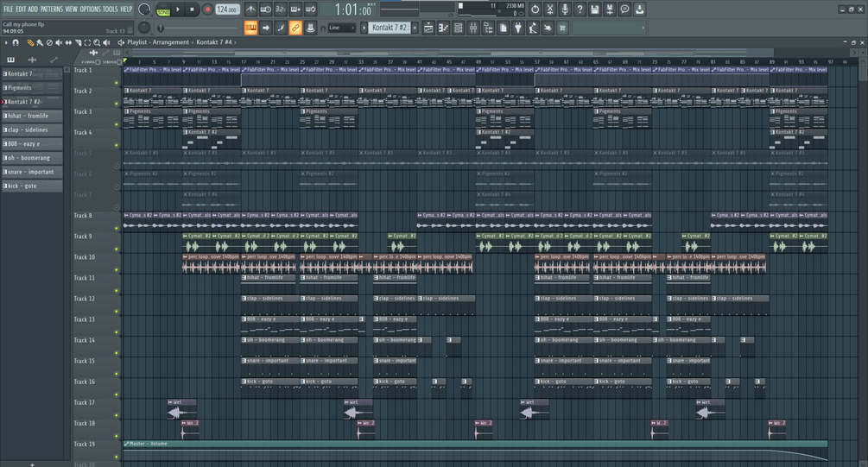
Task: Open undo history icon
Action: 535,9
